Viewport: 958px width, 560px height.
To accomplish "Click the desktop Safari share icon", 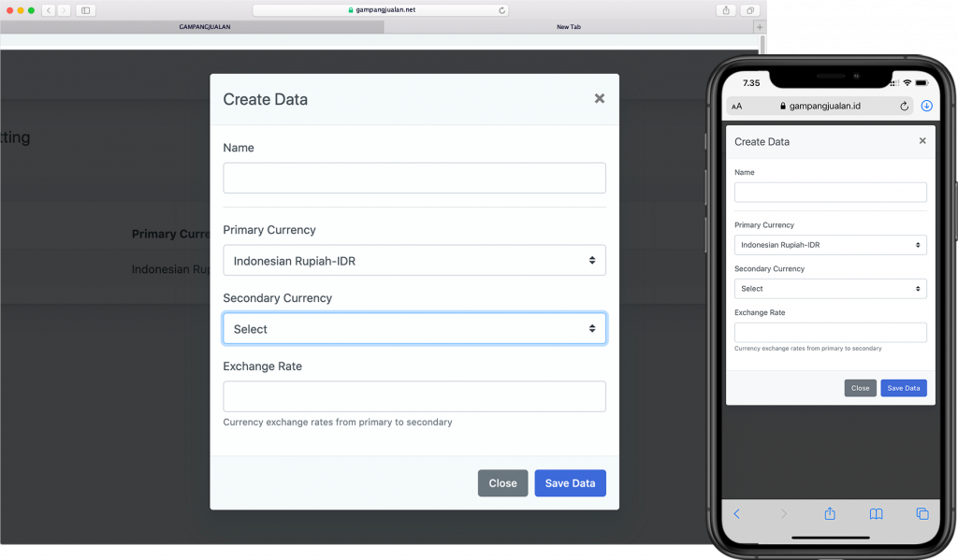I will click(727, 10).
